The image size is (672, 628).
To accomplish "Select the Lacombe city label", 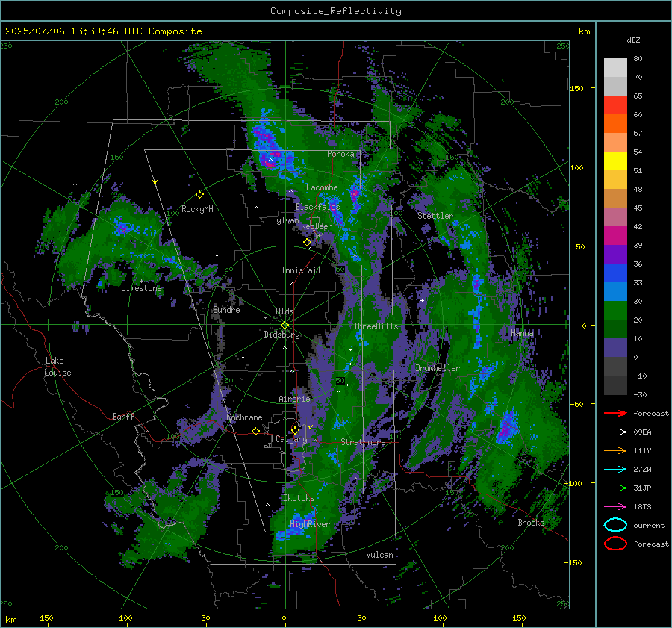I will (322, 187).
